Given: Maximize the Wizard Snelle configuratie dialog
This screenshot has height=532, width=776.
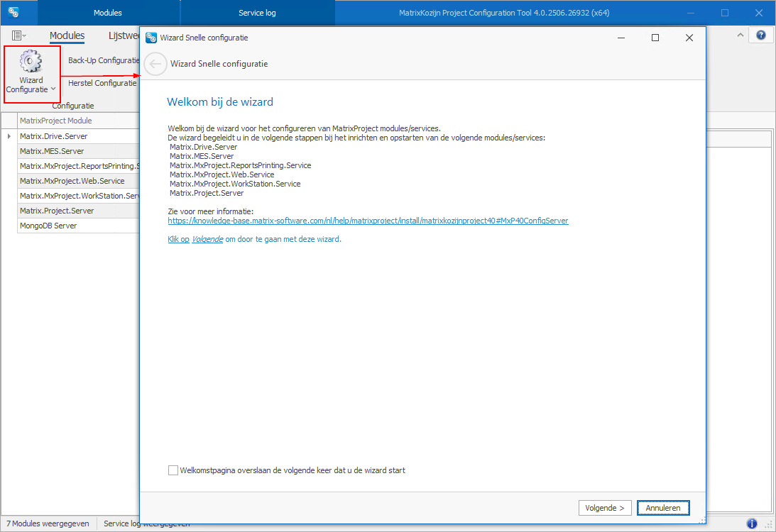Looking at the screenshot, I should (655, 38).
